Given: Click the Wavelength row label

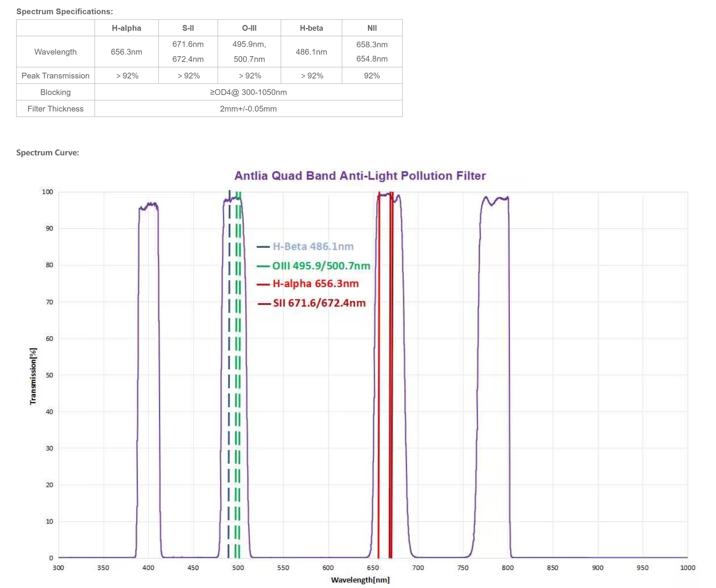Looking at the screenshot, I should (x=55, y=52).
